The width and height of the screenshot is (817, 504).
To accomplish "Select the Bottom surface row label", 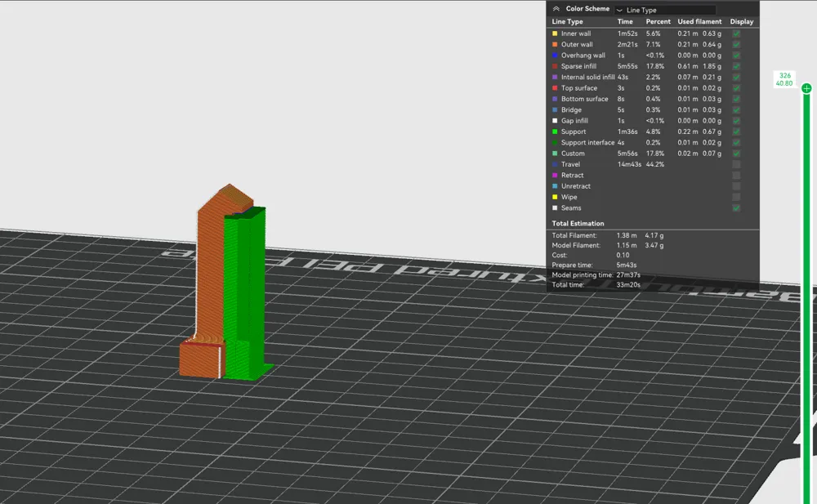I will (x=585, y=99).
